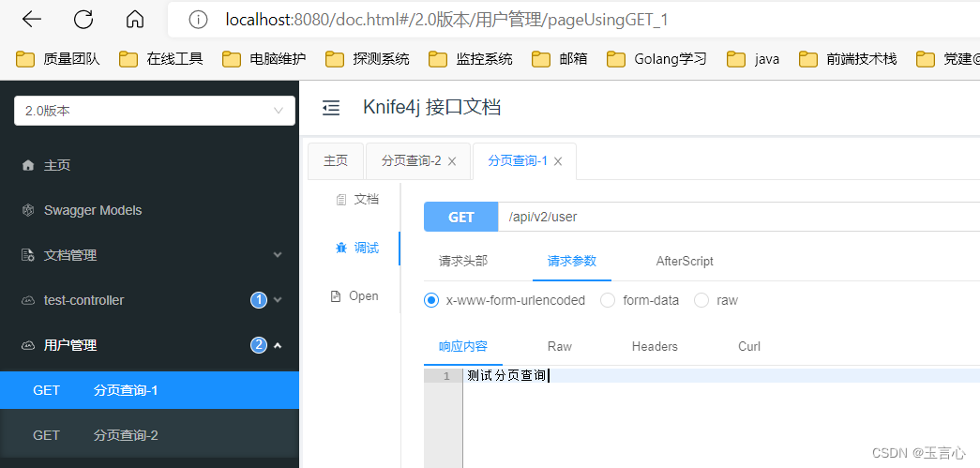This screenshot has height=468, width=980.
Task: Click the Knife4j 接口文档 title
Action: [432, 108]
